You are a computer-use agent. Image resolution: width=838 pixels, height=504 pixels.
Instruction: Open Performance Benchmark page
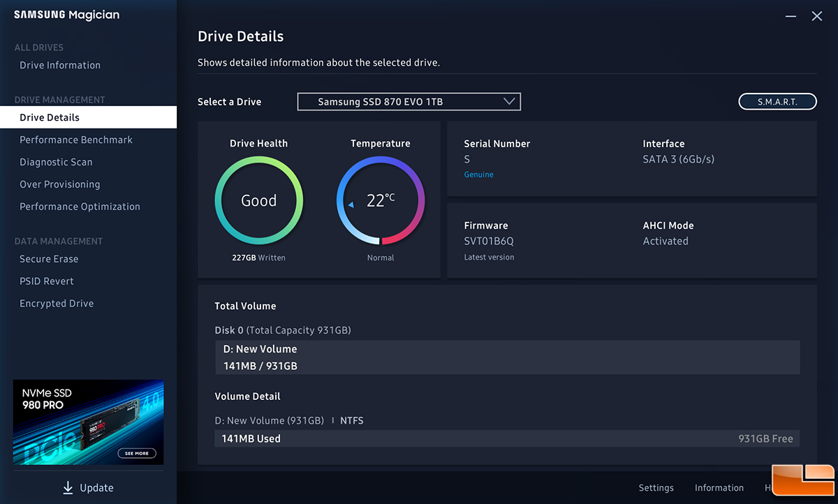tap(76, 140)
